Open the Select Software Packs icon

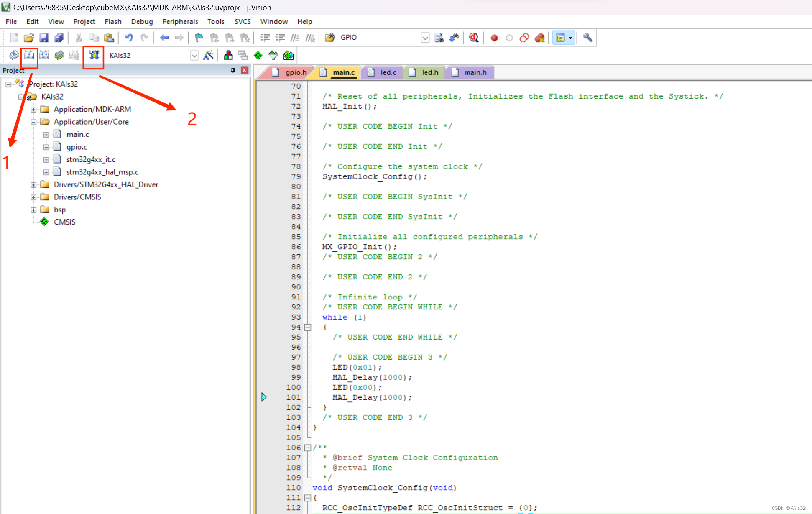coord(273,55)
